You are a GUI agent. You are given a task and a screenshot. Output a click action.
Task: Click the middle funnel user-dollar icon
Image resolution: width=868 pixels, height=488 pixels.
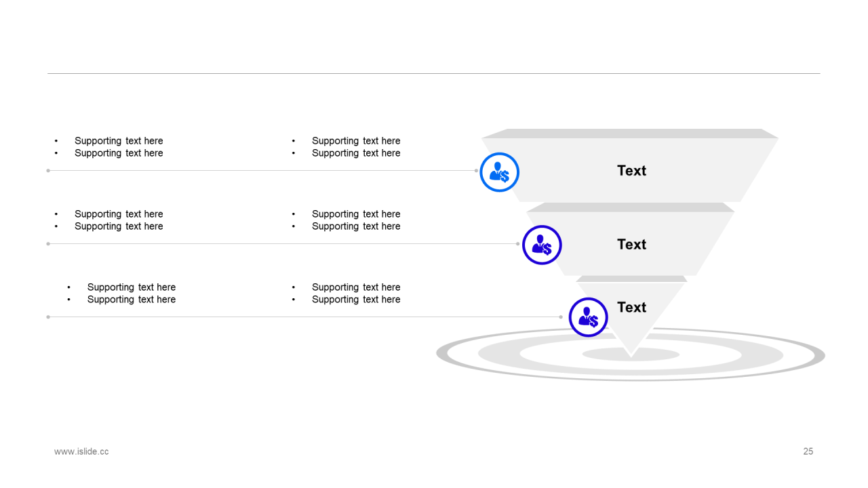[542, 245]
